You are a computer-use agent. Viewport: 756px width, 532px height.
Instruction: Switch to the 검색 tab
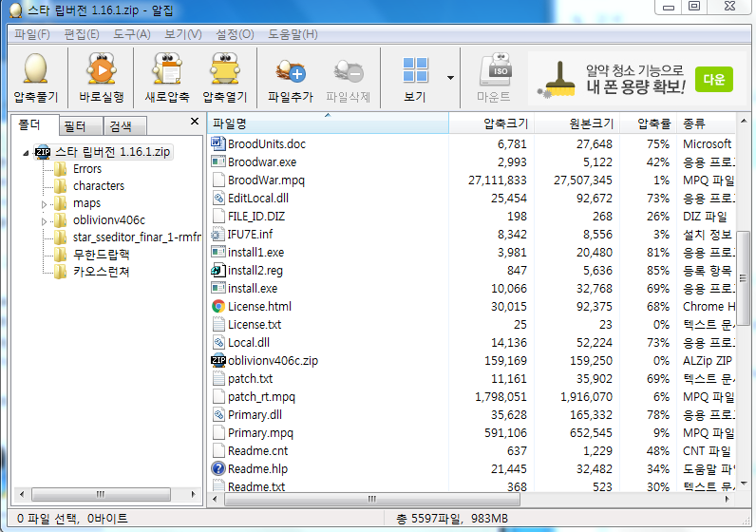[x=124, y=126]
